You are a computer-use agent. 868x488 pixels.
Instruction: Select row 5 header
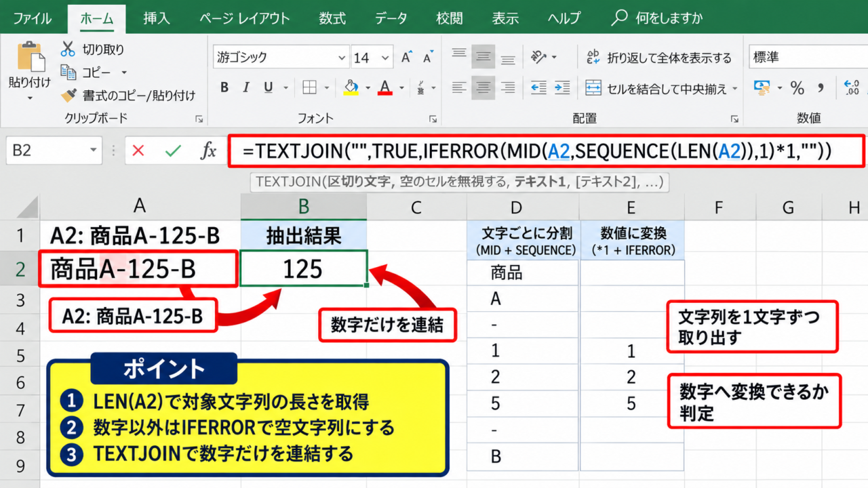point(20,356)
